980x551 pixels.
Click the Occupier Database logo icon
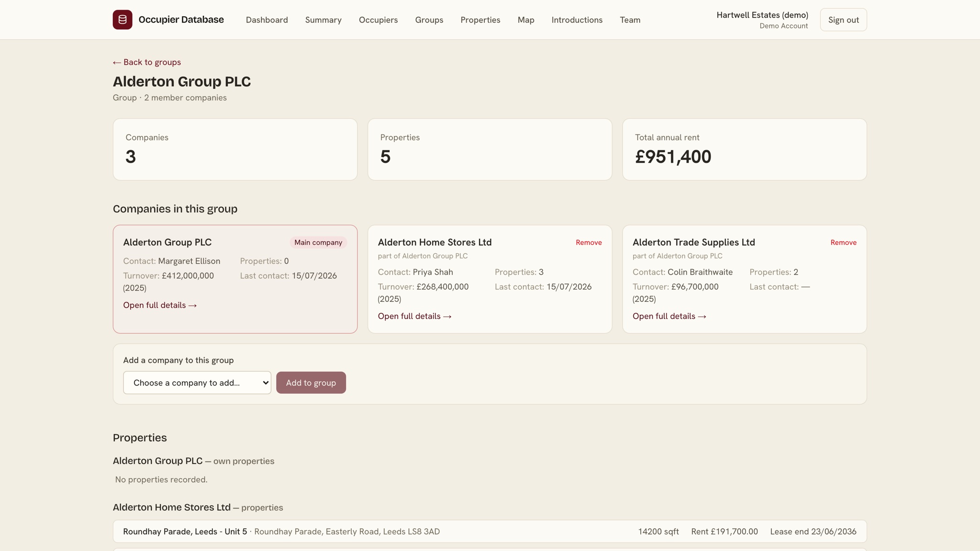click(122, 20)
